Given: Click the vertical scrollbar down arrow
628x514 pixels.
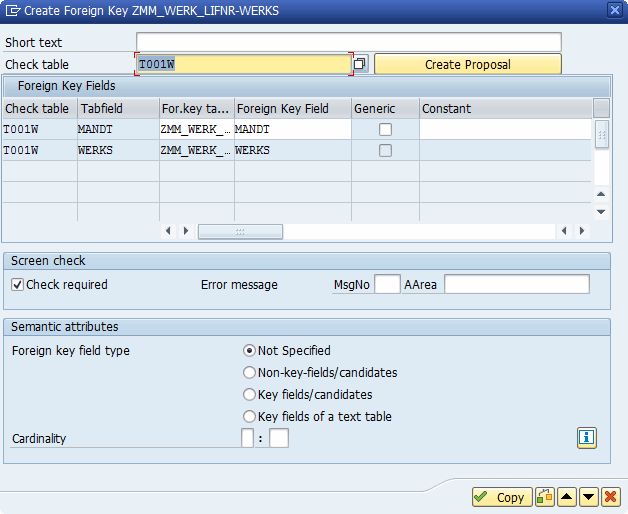Looking at the screenshot, I should (x=601, y=212).
